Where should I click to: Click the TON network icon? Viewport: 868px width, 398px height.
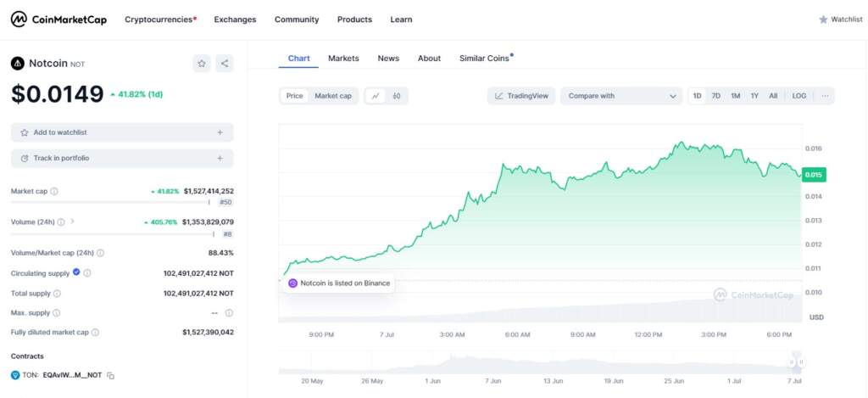coord(15,375)
